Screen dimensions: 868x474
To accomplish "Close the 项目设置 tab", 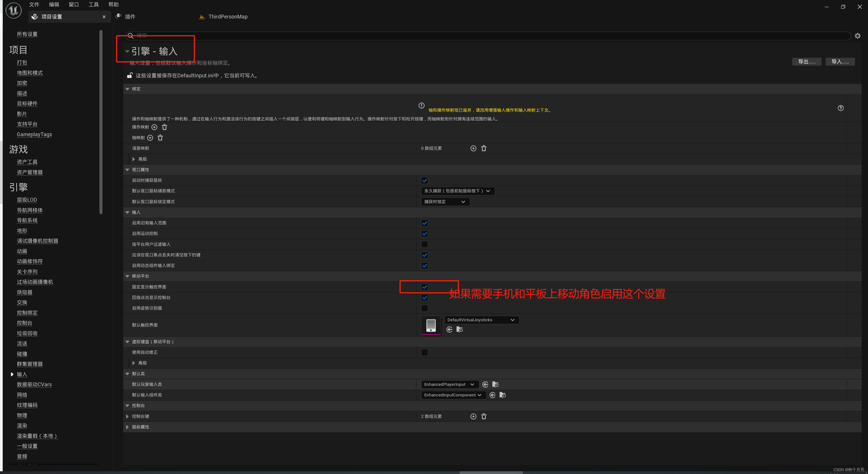I will tap(104, 16).
